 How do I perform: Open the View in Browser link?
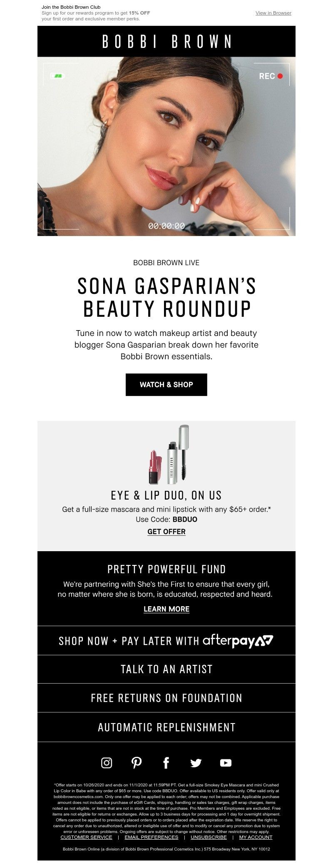(273, 13)
